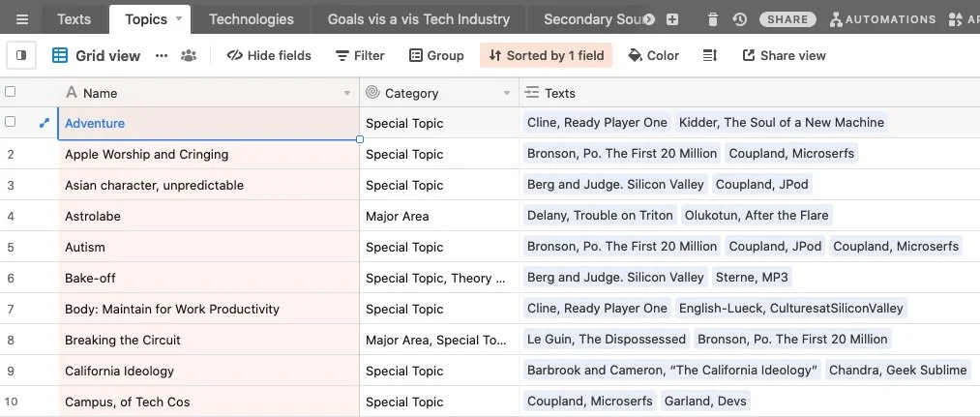
Task: Switch to the Texts tab
Action: pos(74,19)
